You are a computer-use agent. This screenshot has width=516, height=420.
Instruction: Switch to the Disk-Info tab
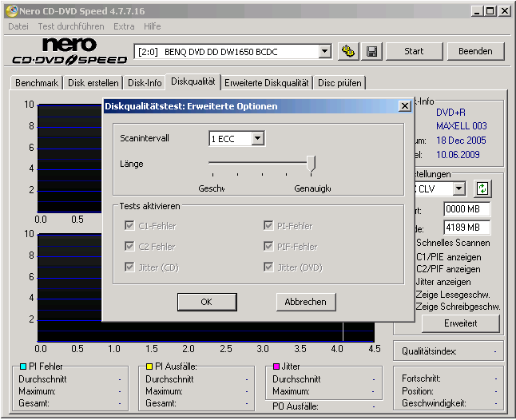point(145,82)
